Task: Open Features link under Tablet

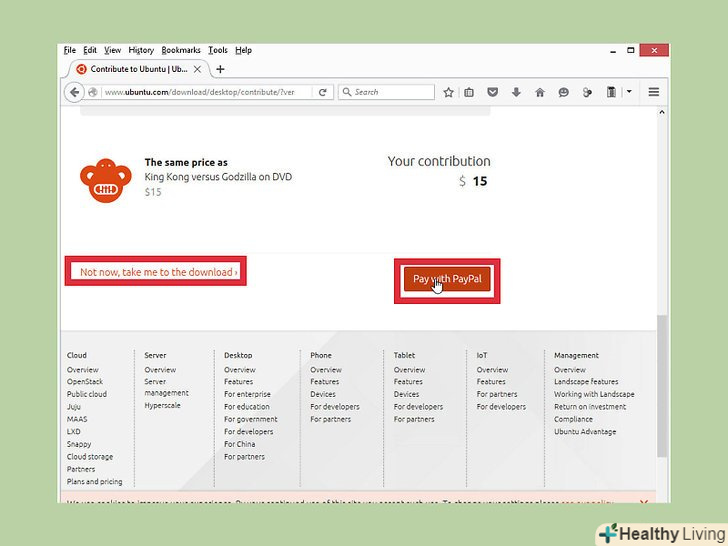Action: pos(408,382)
